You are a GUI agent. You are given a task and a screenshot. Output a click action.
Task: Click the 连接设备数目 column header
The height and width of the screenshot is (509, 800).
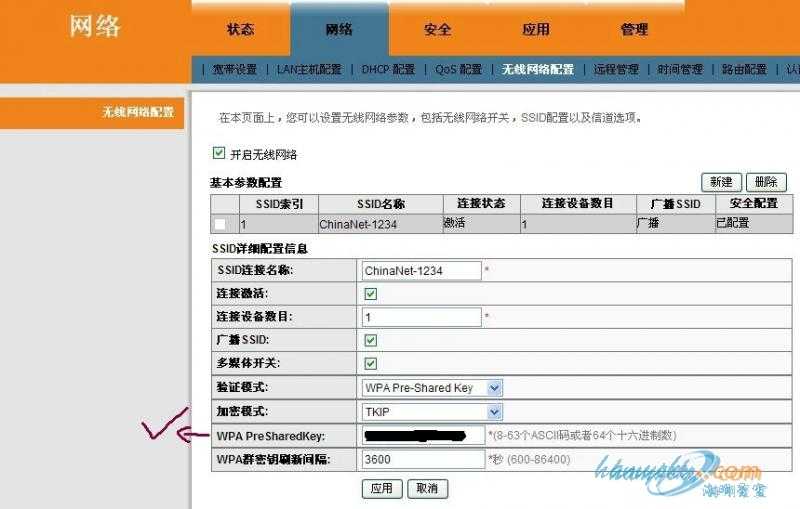(x=578, y=203)
